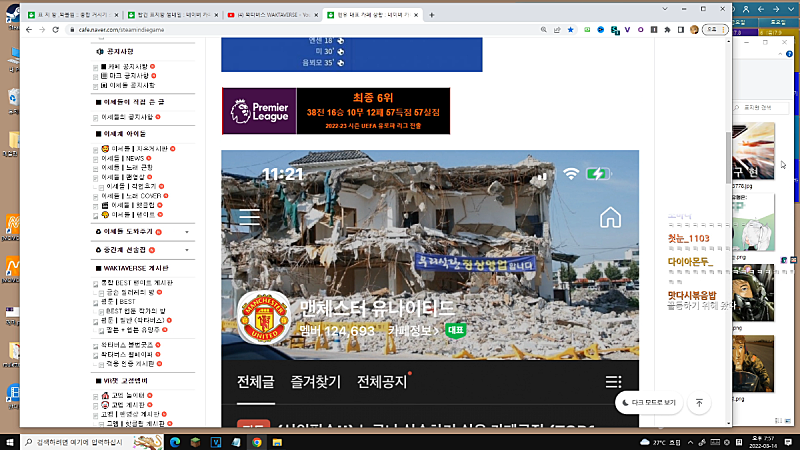Close the active cafe browser tab

point(416,15)
